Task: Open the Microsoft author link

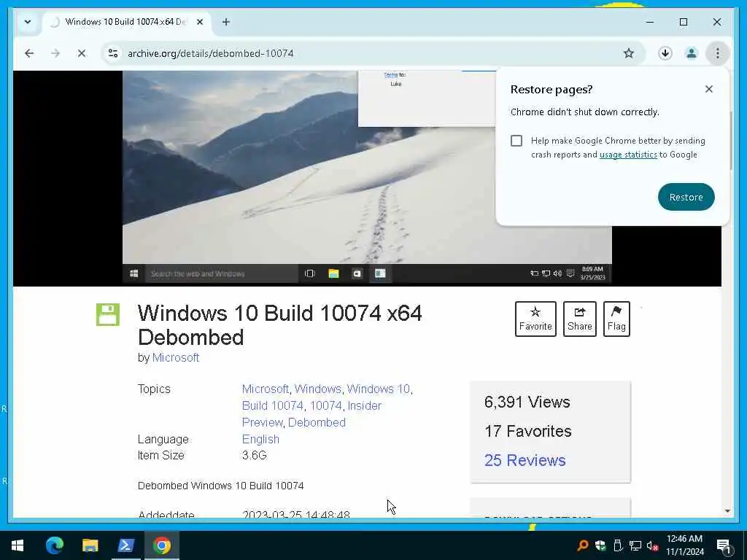Action: tap(176, 357)
